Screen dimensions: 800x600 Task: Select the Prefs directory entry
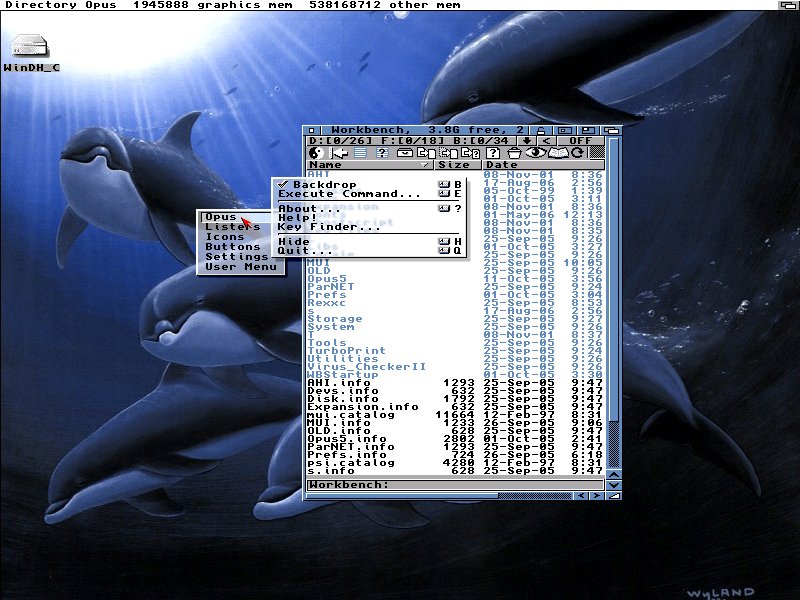(455, 294)
